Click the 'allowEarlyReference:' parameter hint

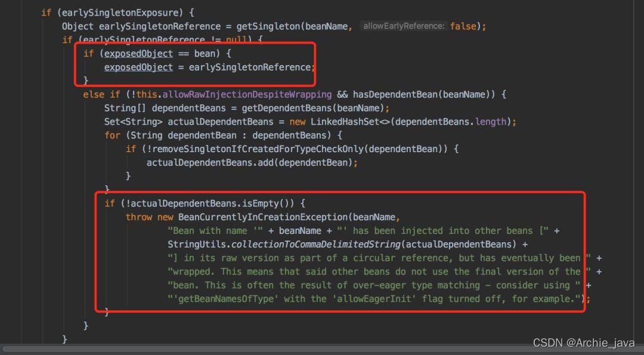pyautogui.click(x=404, y=26)
